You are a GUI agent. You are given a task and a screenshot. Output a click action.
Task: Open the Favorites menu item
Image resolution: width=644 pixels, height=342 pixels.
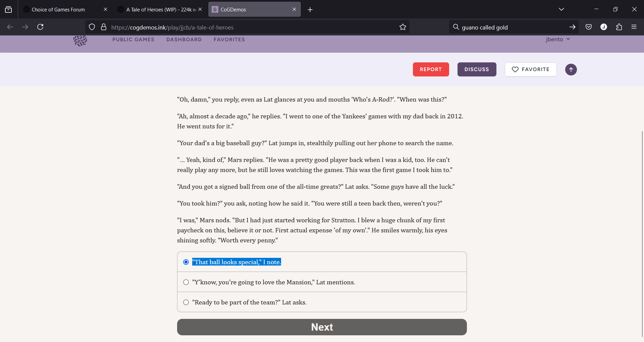pyautogui.click(x=229, y=40)
